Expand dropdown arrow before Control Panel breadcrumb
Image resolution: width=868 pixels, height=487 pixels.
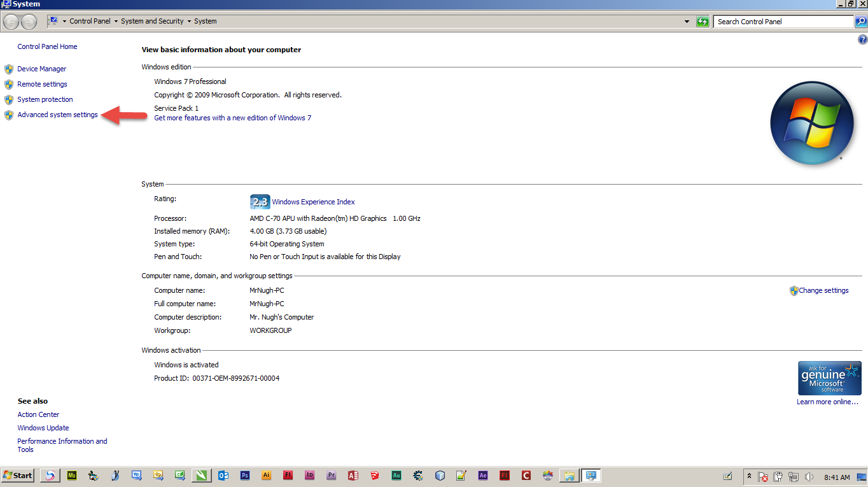coord(64,22)
